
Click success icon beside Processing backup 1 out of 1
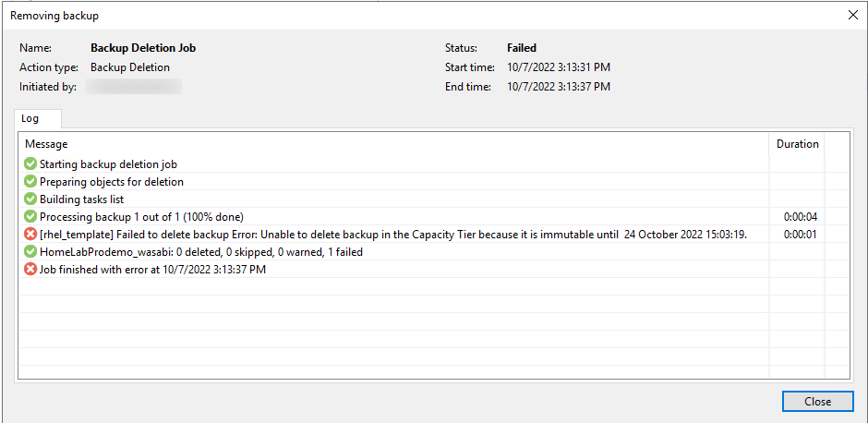pos(30,217)
